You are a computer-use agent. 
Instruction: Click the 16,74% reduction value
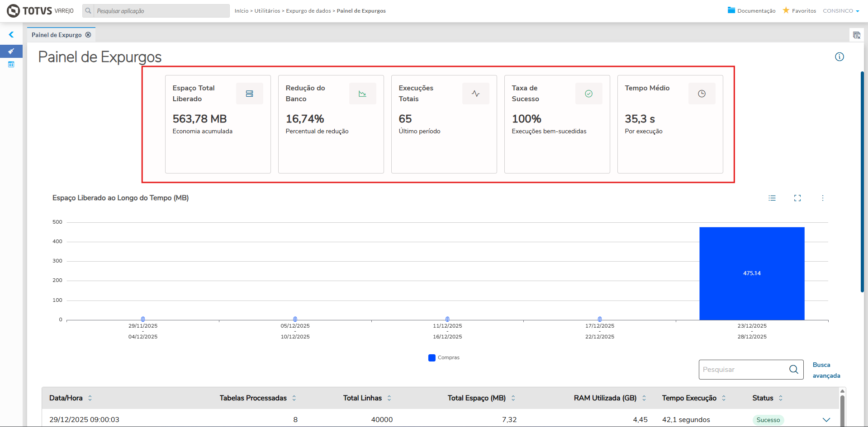coord(305,119)
